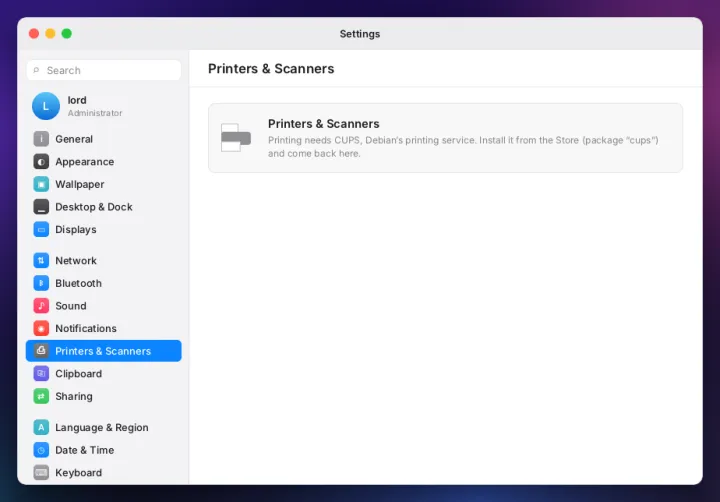720x502 pixels.
Task: Click the Desktop & Dock icon
Action: coord(41,207)
